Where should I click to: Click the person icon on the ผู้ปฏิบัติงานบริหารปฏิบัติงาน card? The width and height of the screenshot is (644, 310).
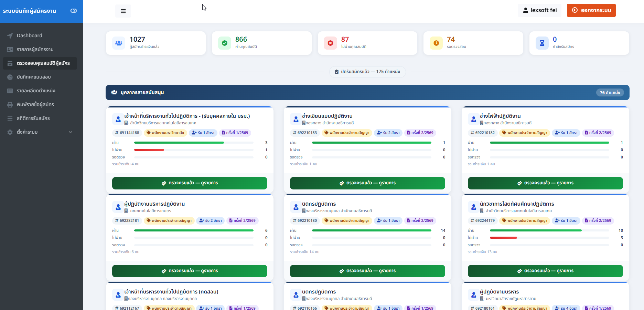(118, 207)
